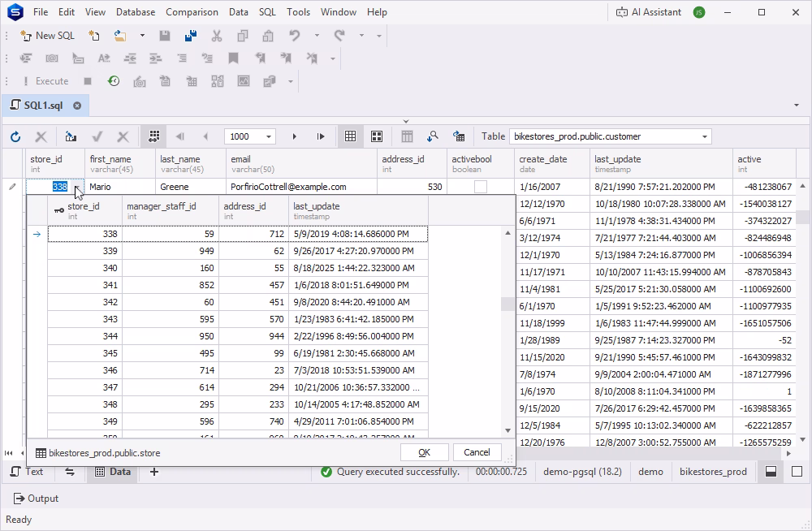Toggle paginal mode grid icon
This screenshot has width=812, height=531.
pos(153,136)
